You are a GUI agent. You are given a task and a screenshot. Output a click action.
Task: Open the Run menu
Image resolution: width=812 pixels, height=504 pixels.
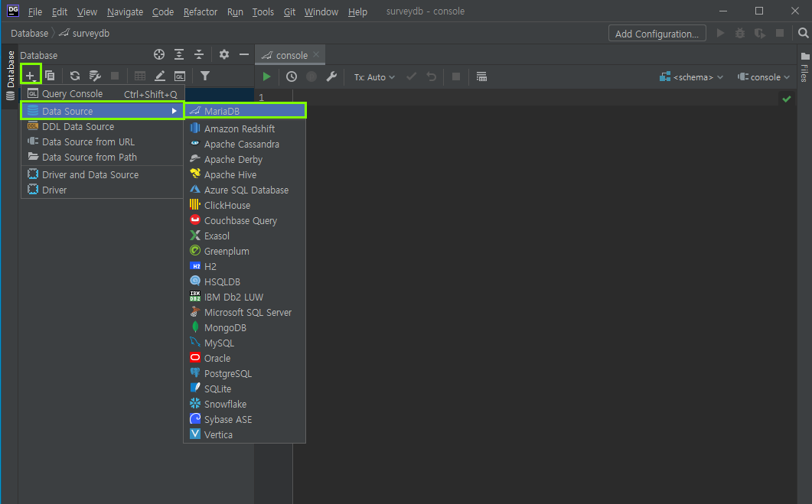(x=235, y=11)
